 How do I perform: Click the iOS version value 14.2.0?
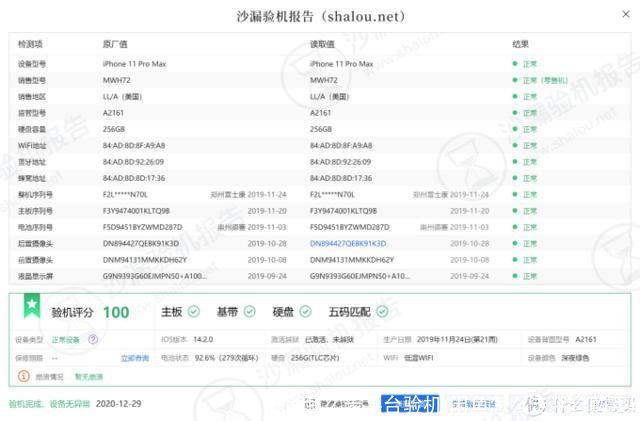tap(203, 340)
